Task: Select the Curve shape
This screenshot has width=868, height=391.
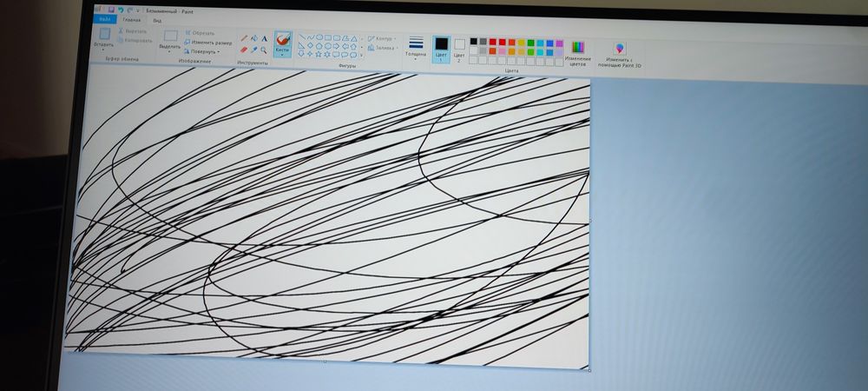Action: pos(311,37)
